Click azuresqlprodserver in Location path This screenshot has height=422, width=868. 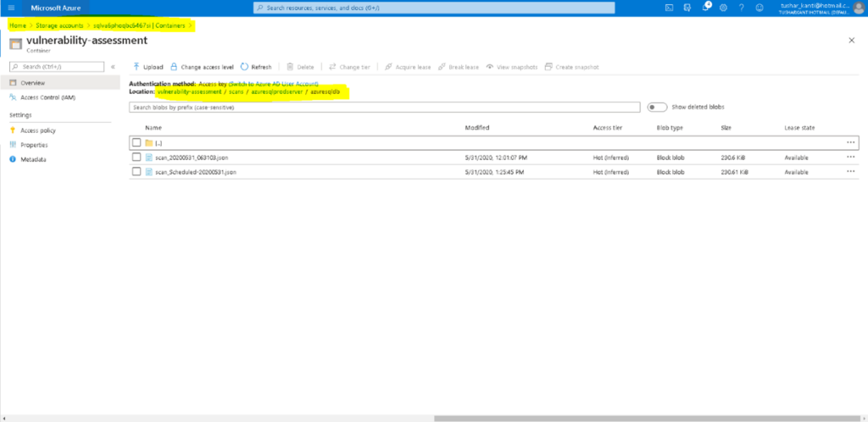point(277,92)
